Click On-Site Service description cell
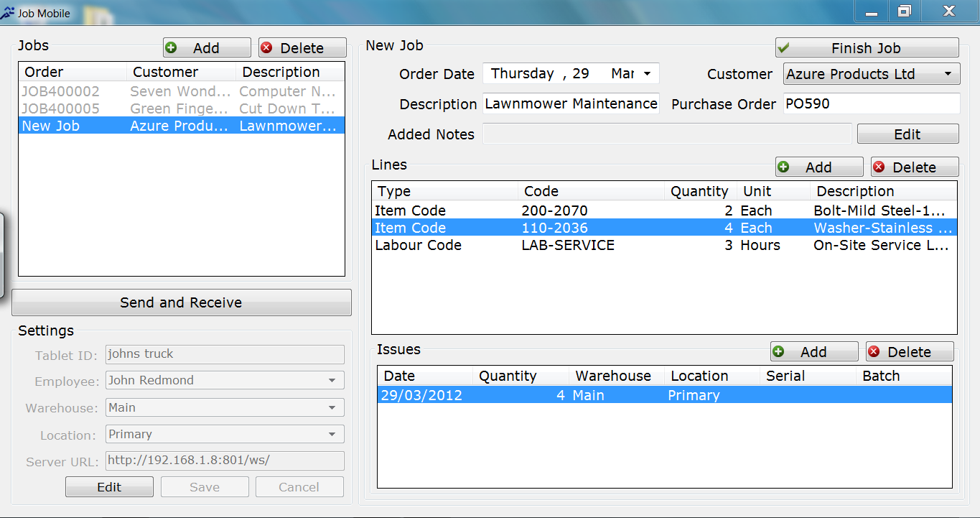Viewport: 980px width, 518px height. click(x=884, y=245)
